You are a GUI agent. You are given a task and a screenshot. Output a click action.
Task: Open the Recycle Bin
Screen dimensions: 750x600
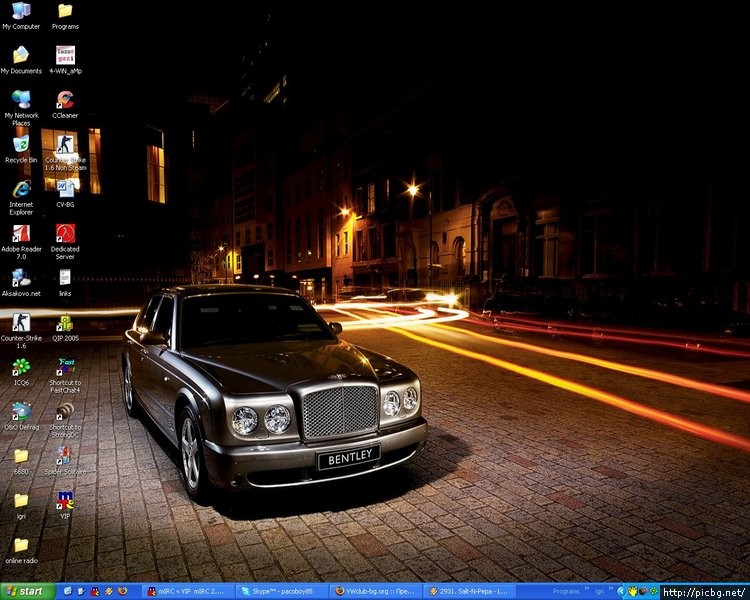(21, 149)
